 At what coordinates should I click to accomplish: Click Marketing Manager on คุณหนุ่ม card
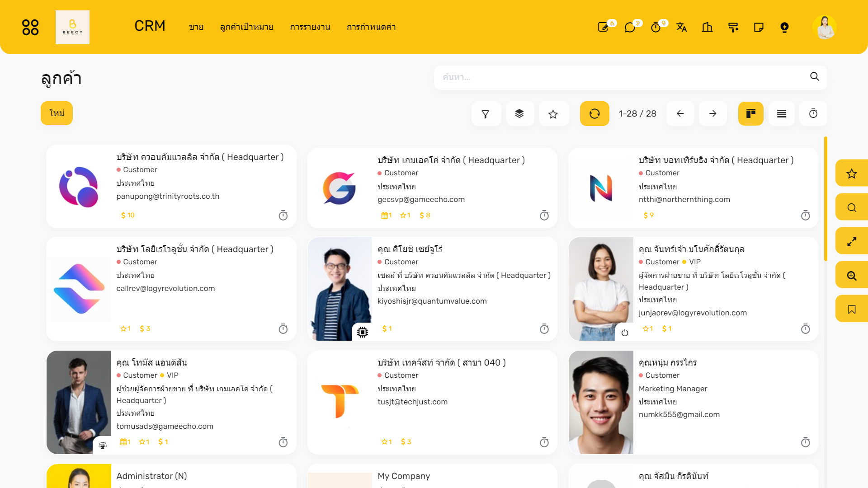coord(673,389)
